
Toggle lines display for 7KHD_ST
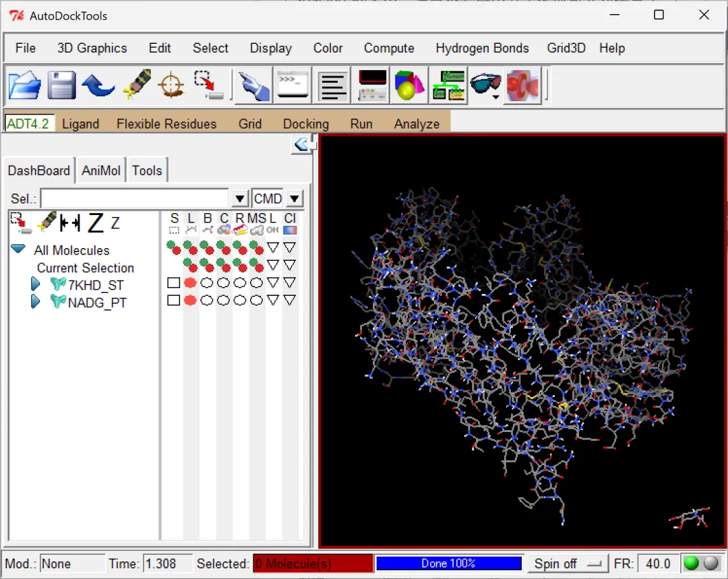tap(190, 283)
